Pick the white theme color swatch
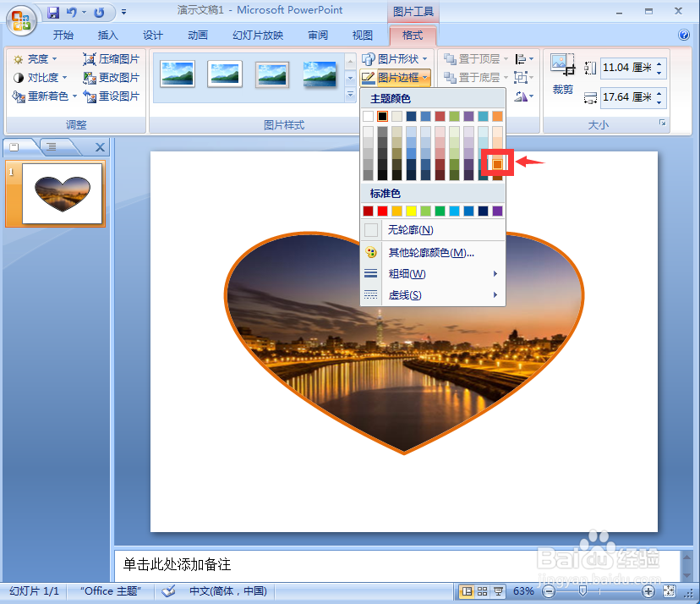This screenshot has height=604, width=700. click(x=368, y=116)
